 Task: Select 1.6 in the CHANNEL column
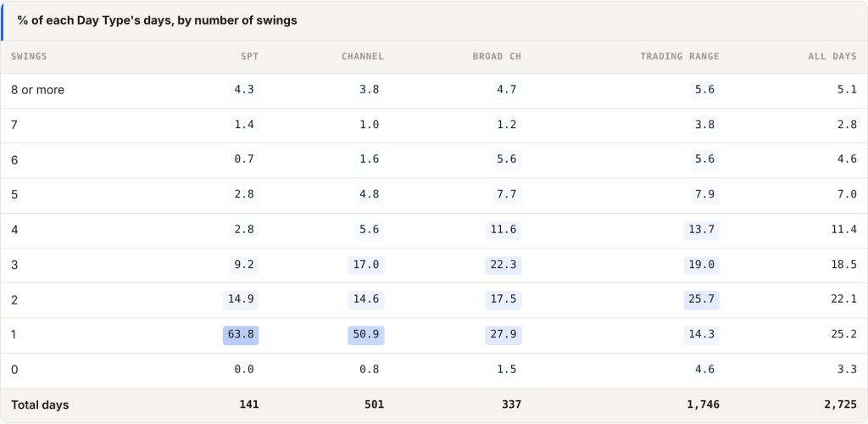[x=370, y=160]
